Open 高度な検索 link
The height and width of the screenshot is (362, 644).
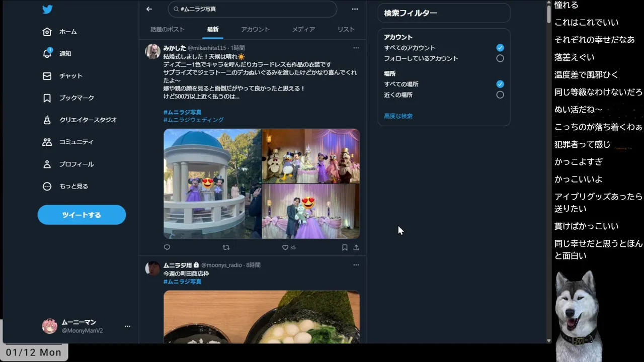pos(398,116)
